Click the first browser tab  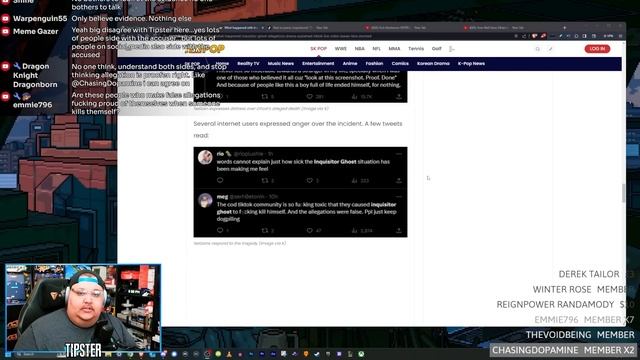coord(241,28)
